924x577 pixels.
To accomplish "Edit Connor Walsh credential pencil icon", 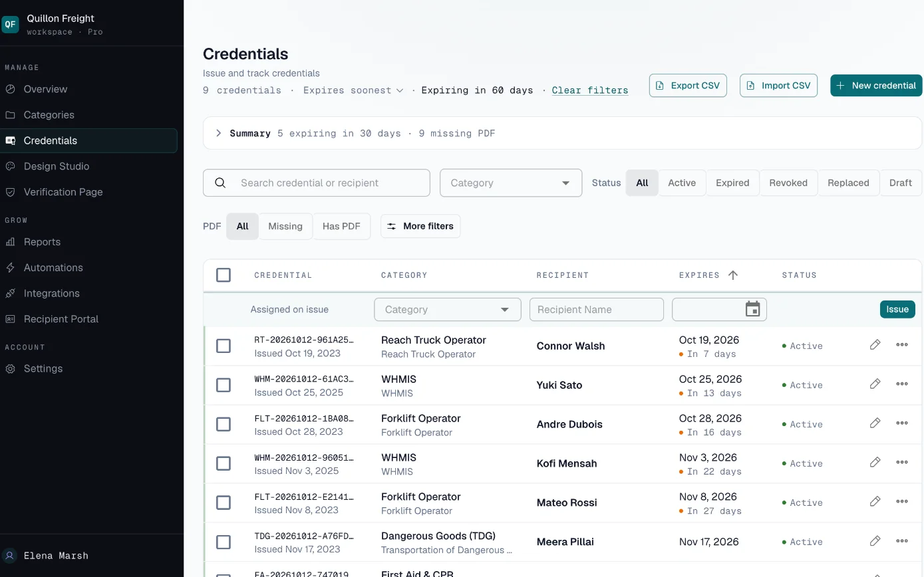I will pos(875,344).
